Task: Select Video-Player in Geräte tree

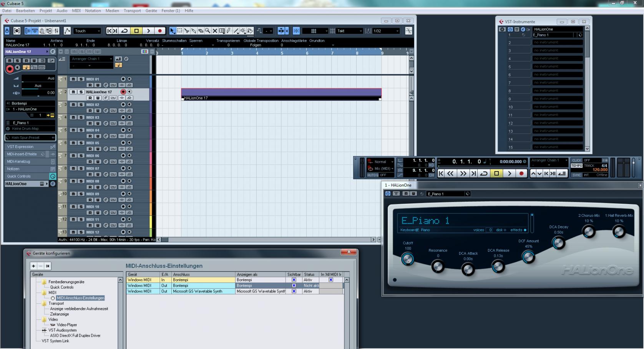Action: pos(67,325)
